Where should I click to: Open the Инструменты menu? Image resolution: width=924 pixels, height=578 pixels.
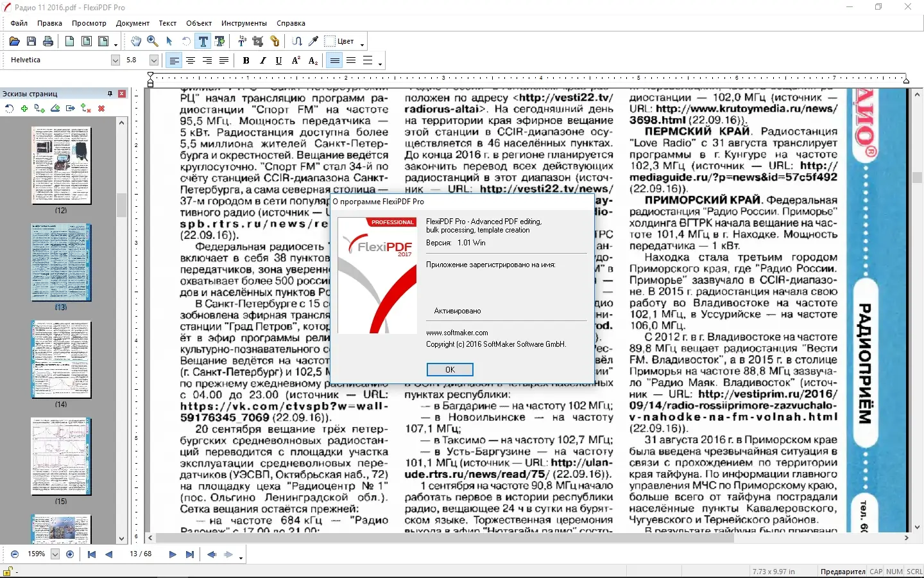tap(244, 23)
